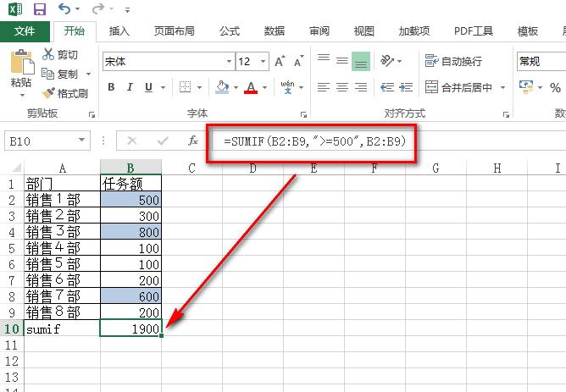Toggle Bold formatting
Screen dimensions: 566x392
pyautogui.click(x=111, y=87)
